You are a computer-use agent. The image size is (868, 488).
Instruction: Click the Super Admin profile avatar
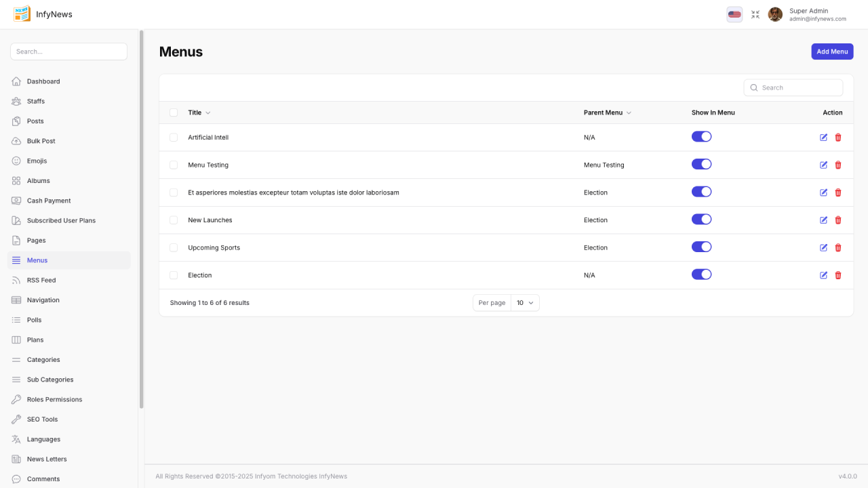(x=775, y=14)
